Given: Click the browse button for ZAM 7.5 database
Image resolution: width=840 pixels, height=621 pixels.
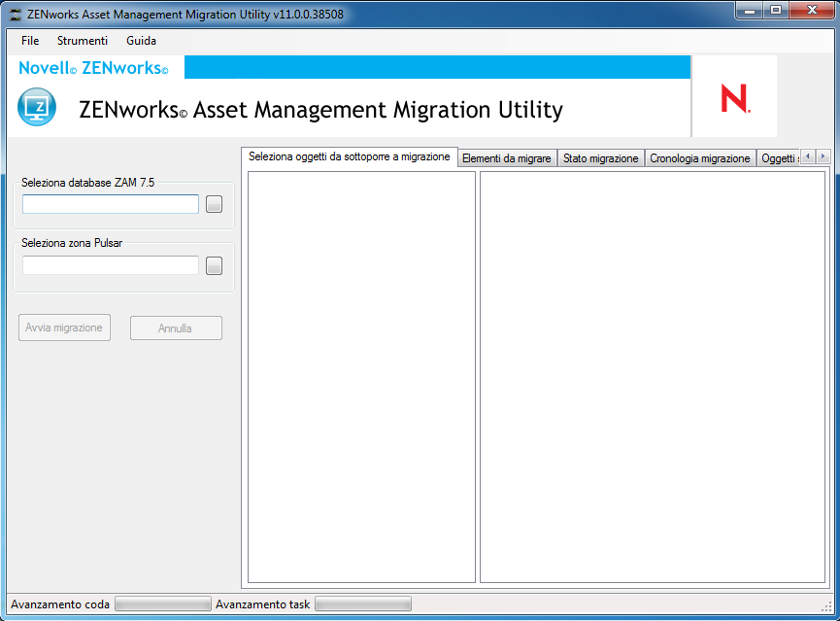Looking at the screenshot, I should (x=215, y=204).
